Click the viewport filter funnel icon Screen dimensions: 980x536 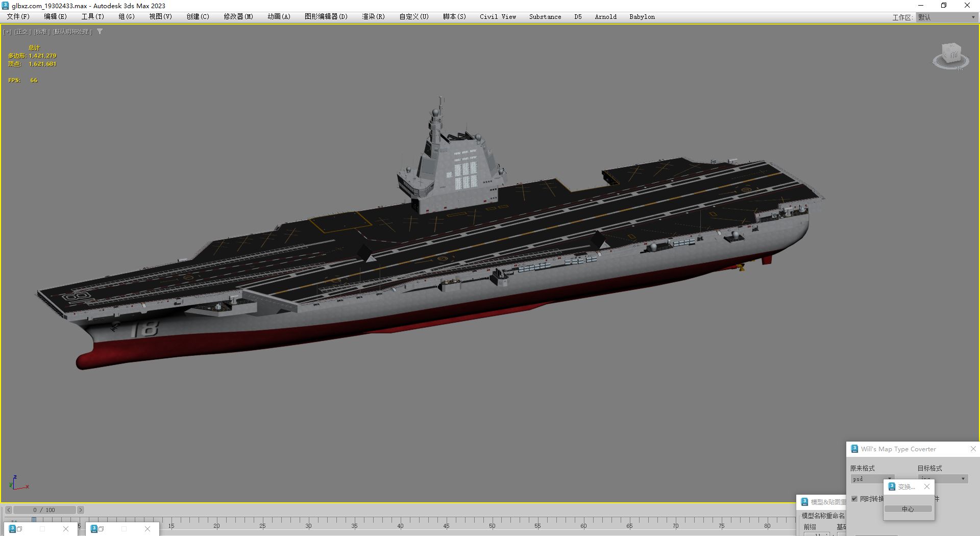click(100, 32)
